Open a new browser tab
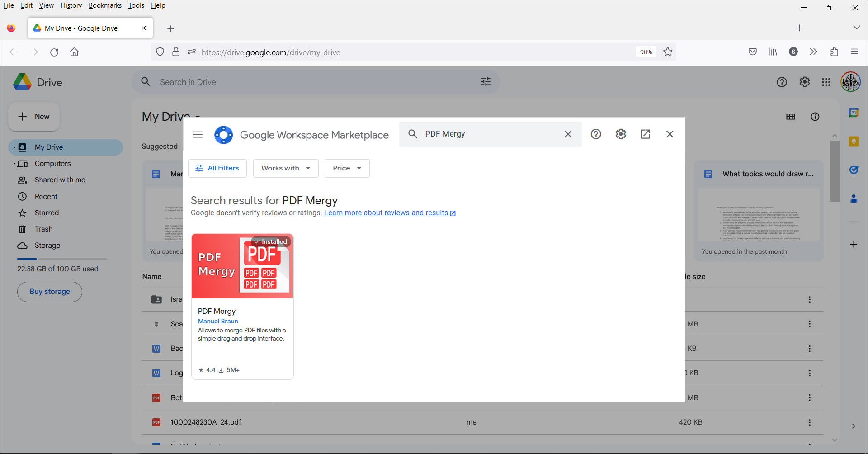The height and width of the screenshot is (454, 868). click(170, 29)
